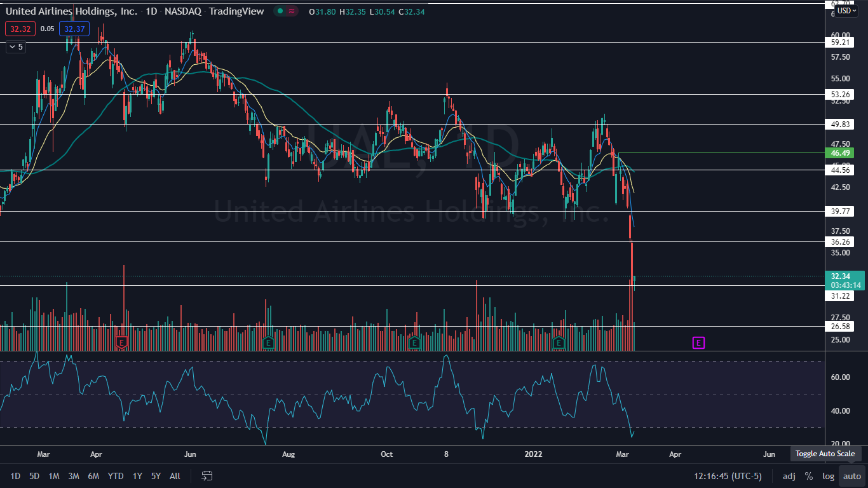Toggle the log scale button
This screenshot has height=488, width=868.
click(x=828, y=476)
